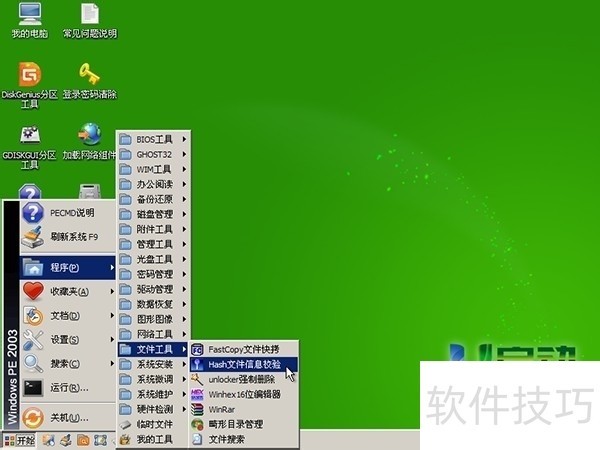Screen dimensions: 600x450
Task: Click the WinRar books icon
Action: tap(197, 409)
